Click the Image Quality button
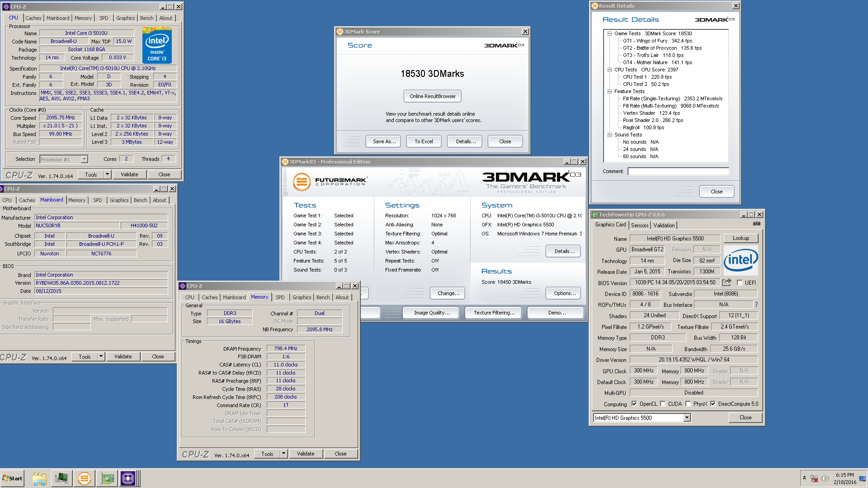 [432, 313]
